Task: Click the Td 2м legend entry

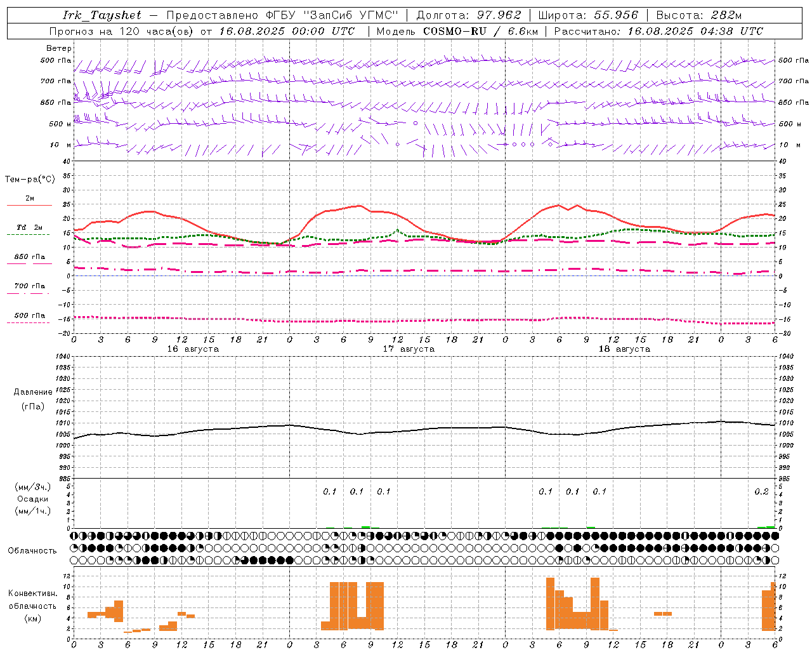Action: 29,227
